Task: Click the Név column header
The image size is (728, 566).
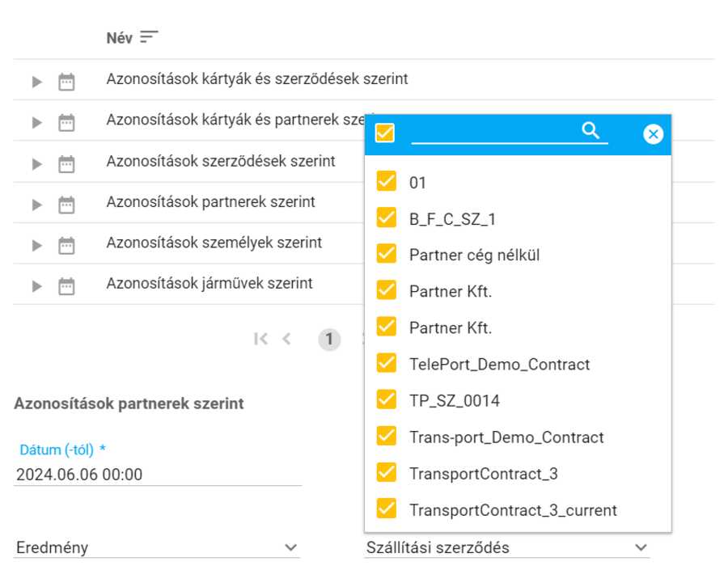Action: pos(120,37)
